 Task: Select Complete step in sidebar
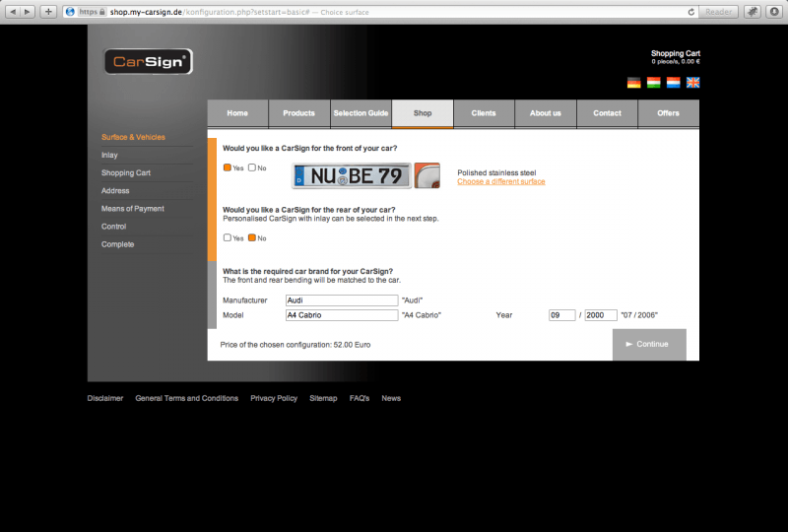[117, 244]
